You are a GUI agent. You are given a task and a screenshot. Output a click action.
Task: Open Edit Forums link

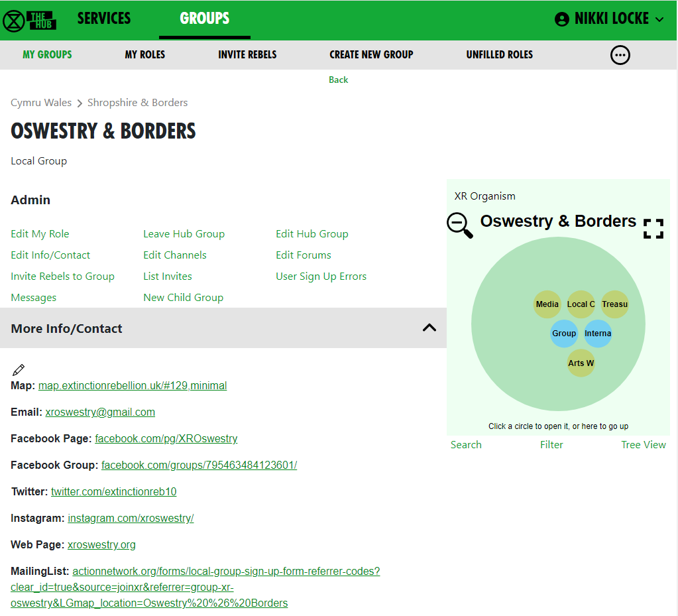pos(303,255)
